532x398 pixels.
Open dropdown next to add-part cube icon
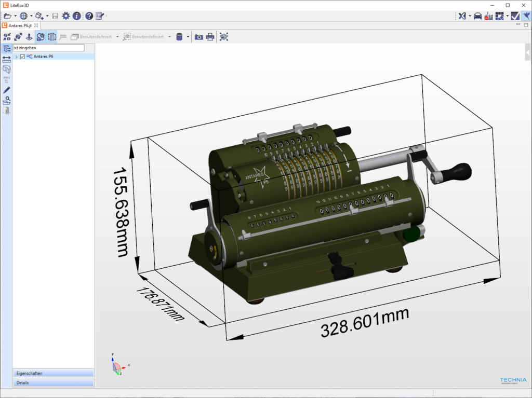coord(47,16)
